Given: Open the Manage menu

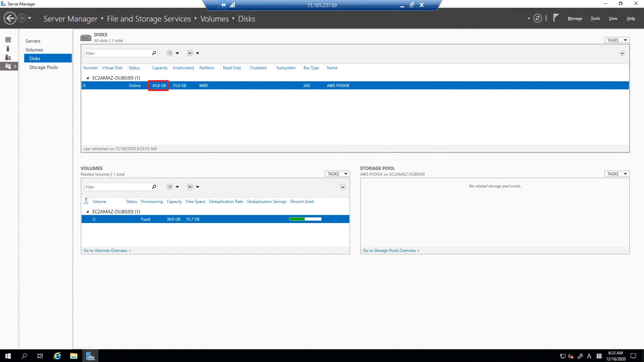Looking at the screenshot, I should 575,18.
